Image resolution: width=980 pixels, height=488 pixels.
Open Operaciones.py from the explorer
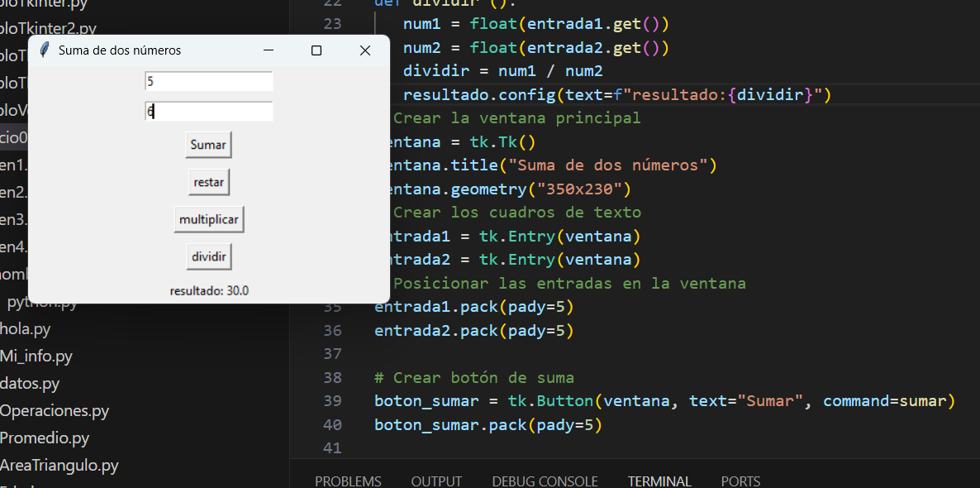[55, 411]
